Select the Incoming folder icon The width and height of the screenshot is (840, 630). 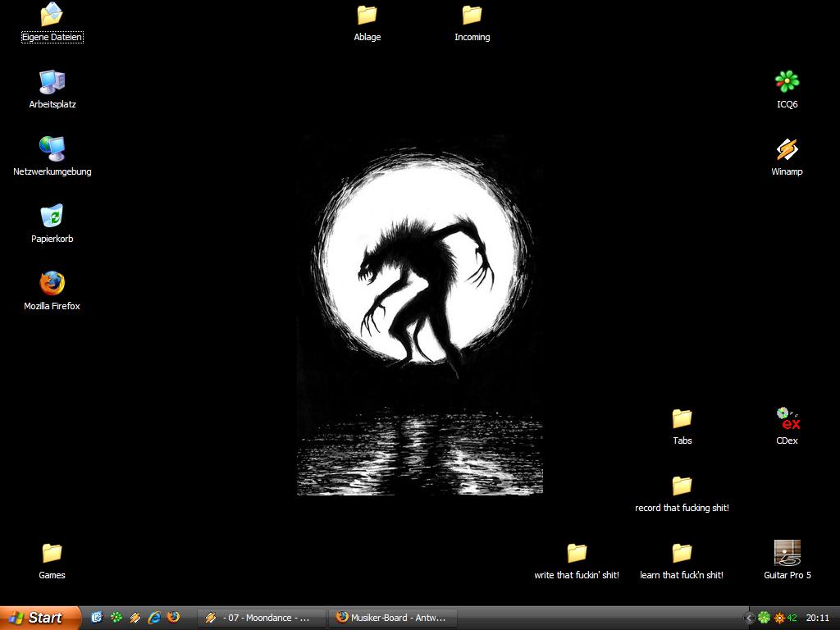pos(472,22)
